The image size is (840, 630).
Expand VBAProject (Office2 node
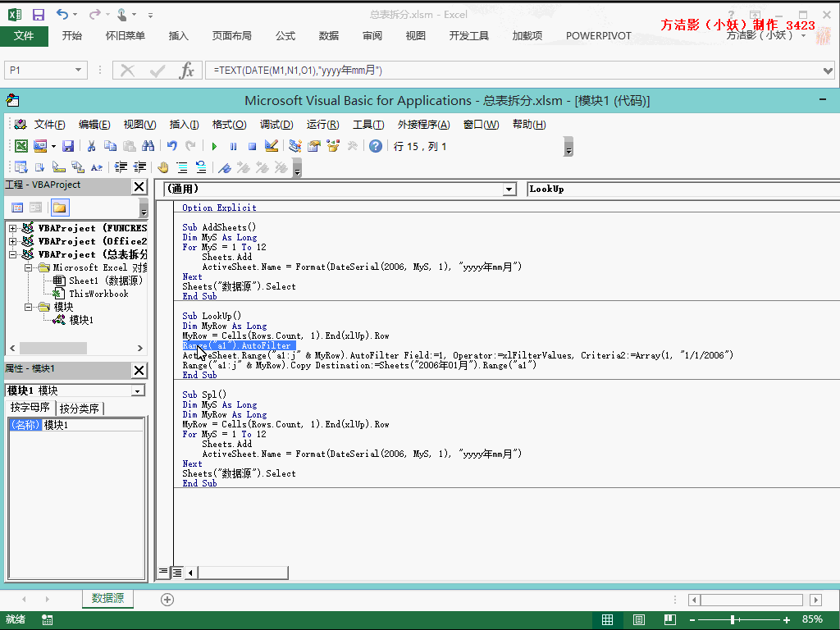pyautogui.click(x=12, y=241)
